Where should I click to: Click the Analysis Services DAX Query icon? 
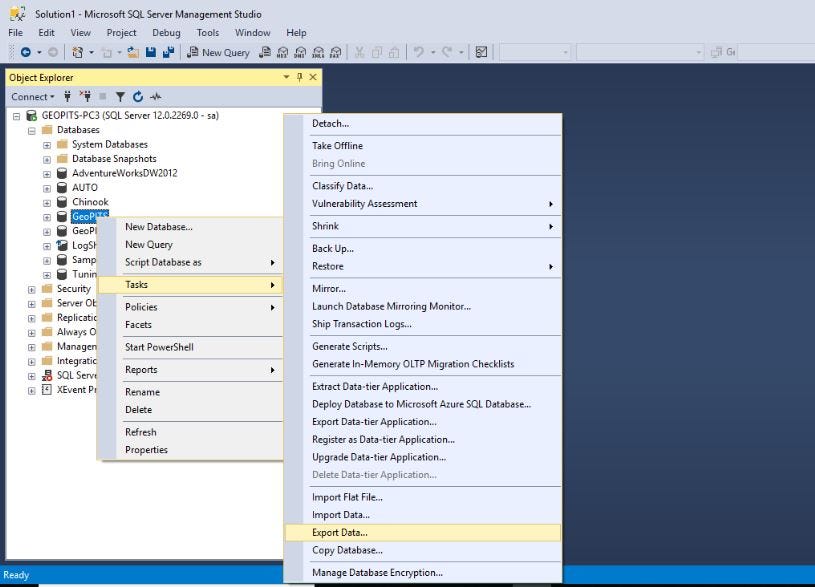336,52
